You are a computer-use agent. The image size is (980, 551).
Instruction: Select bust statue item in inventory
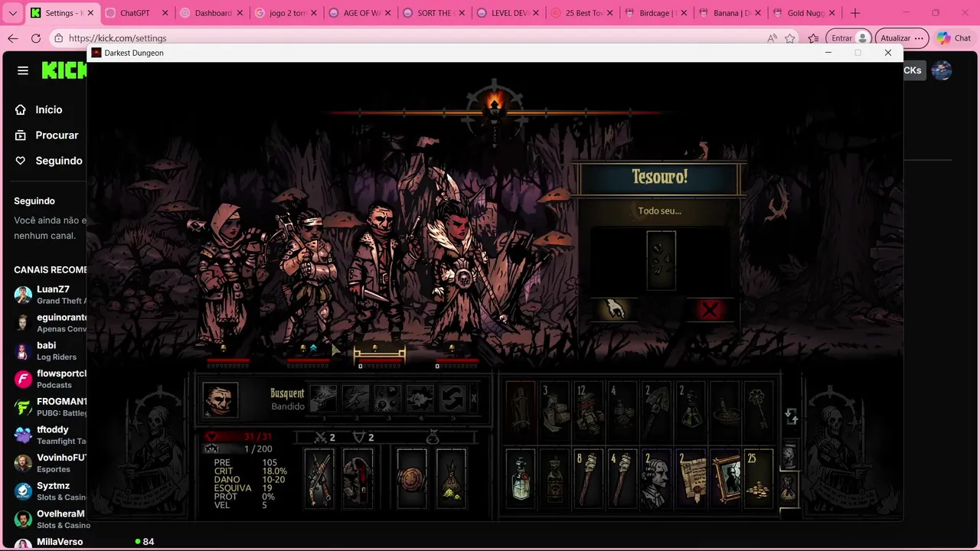(656, 478)
